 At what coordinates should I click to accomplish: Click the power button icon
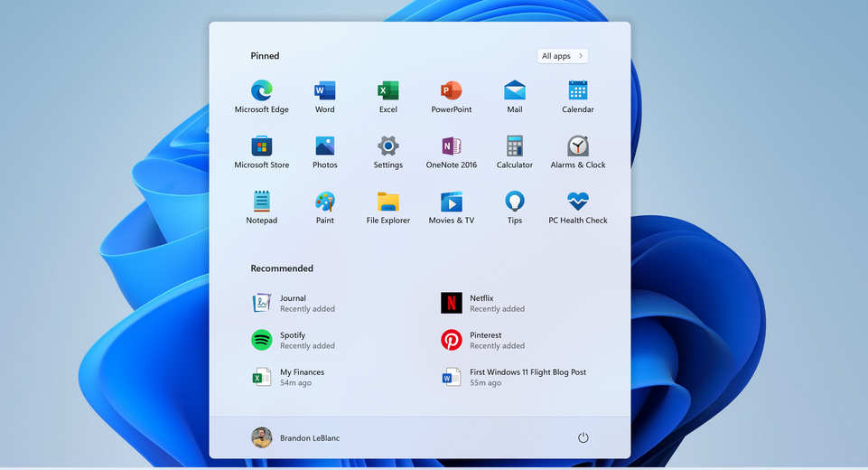pyautogui.click(x=583, y=437)
